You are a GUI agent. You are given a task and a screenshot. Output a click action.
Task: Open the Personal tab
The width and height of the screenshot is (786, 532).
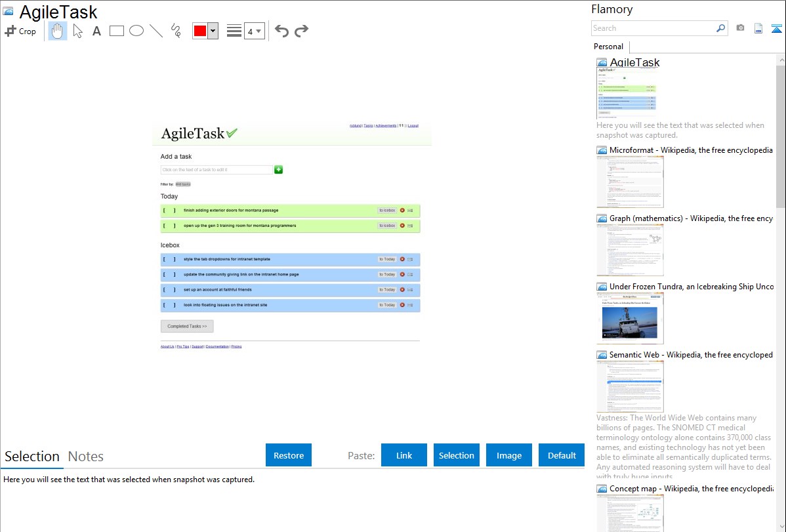click(609, 47)
